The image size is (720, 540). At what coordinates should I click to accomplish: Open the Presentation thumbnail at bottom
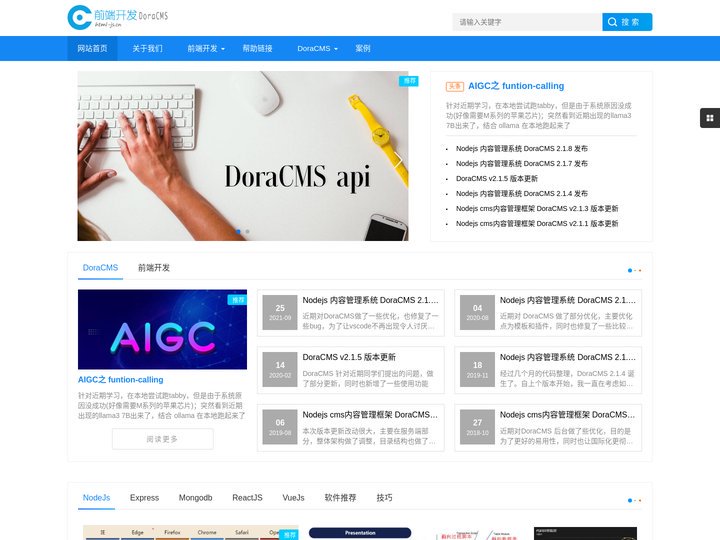tap(360, 533)
